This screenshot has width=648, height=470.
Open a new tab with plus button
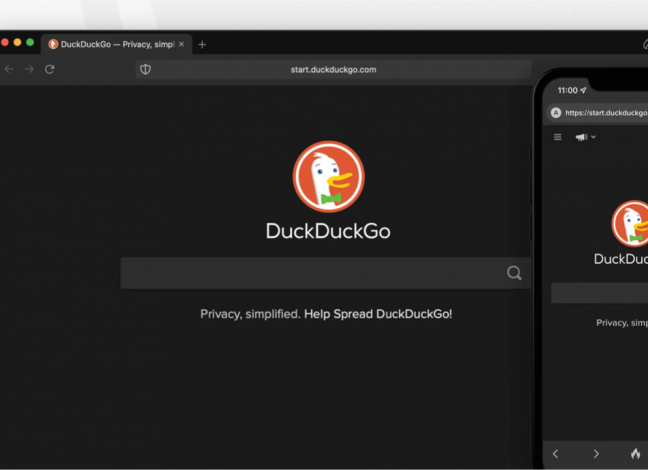202,45
